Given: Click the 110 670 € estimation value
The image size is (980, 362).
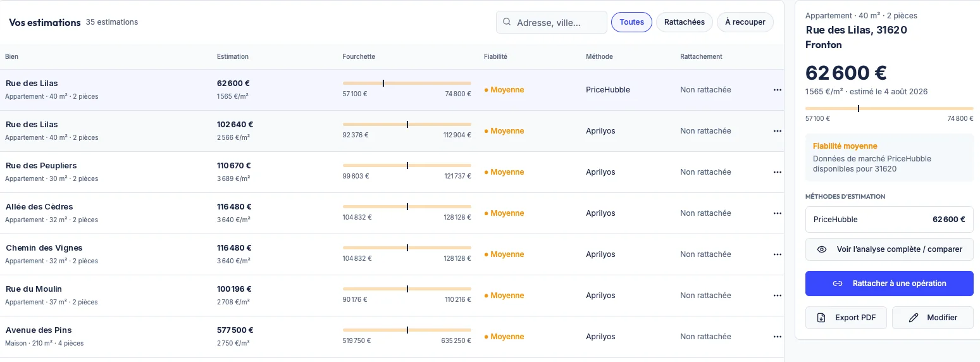Looking at the screenshot, I should (235, 166).
